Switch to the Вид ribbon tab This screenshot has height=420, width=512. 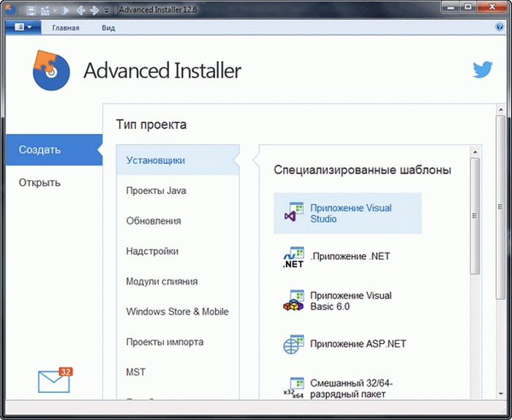pyautogui.click(x=108, y=27)
